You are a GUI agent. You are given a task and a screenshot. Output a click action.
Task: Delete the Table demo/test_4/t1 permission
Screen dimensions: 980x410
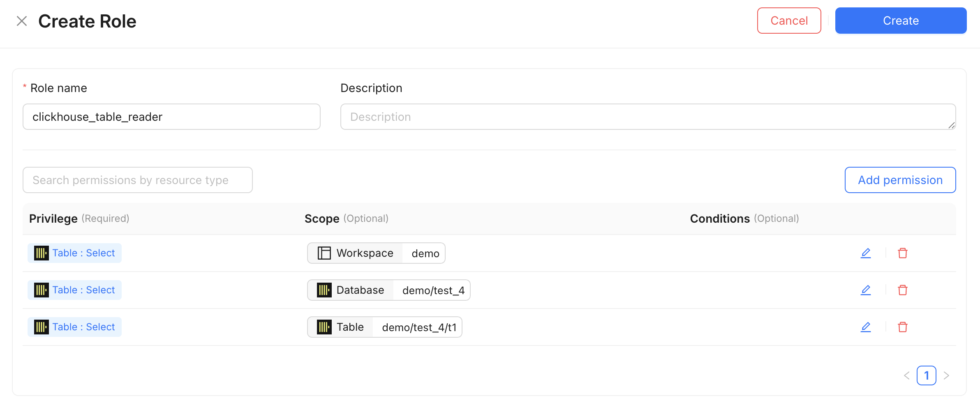click(x=903, y=327)
